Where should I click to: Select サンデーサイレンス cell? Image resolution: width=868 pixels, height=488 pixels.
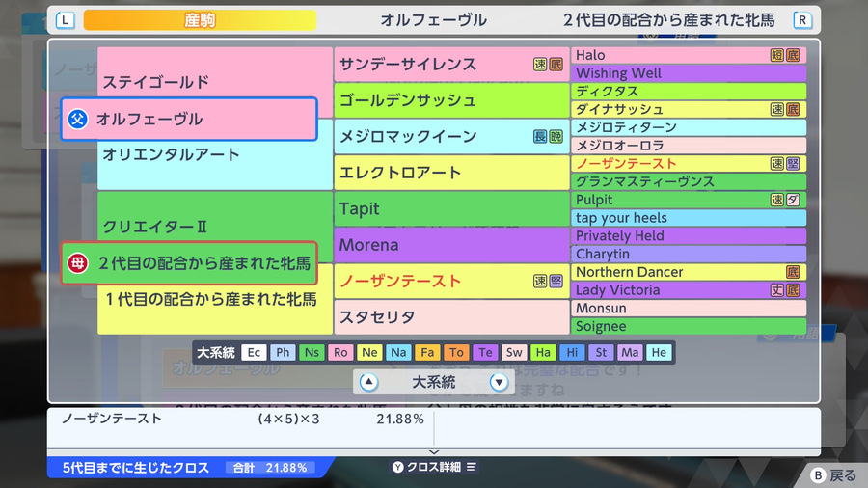click(451, 65)
